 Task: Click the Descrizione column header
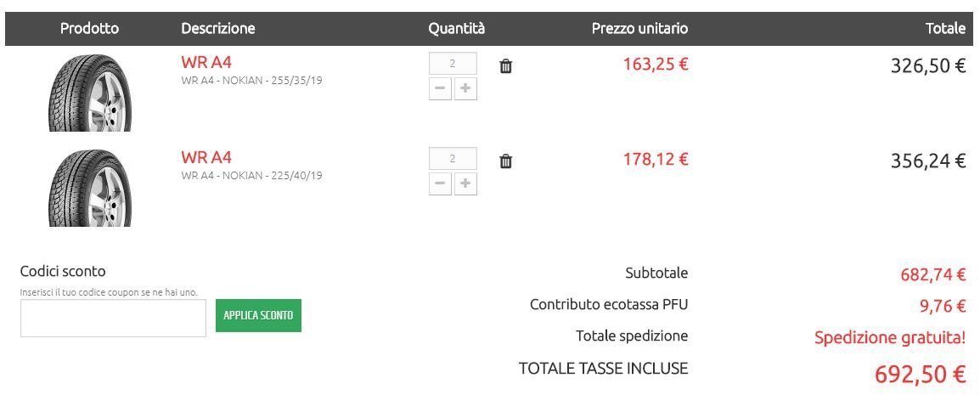click(218, 28)
